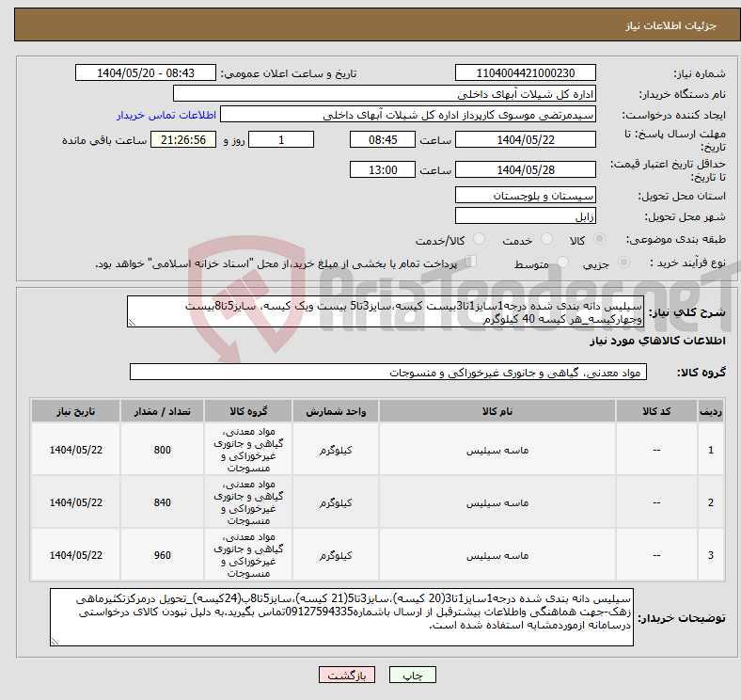Screen dimensions: 741x700
Task: Click the description textarea resize handle
Action: tap(132, 323)
